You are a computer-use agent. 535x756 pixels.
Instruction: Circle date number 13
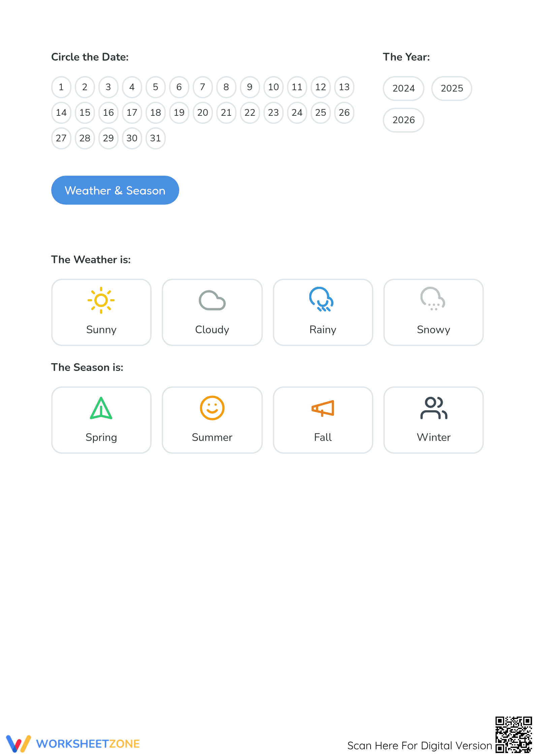coord(344,87)
